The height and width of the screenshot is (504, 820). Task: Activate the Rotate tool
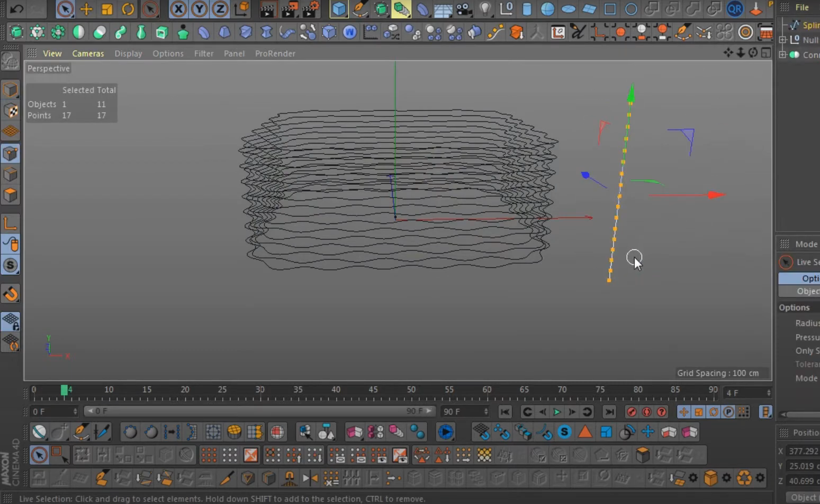128,9
